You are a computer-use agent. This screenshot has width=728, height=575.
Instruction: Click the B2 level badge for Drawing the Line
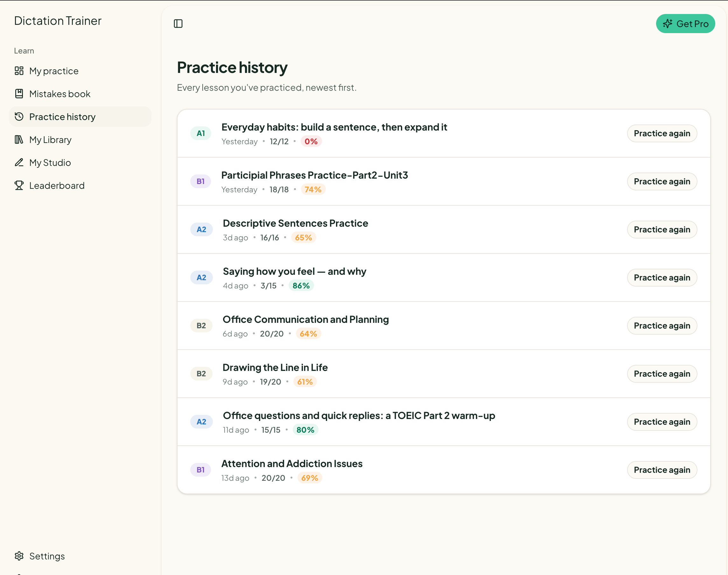point(201,374)
